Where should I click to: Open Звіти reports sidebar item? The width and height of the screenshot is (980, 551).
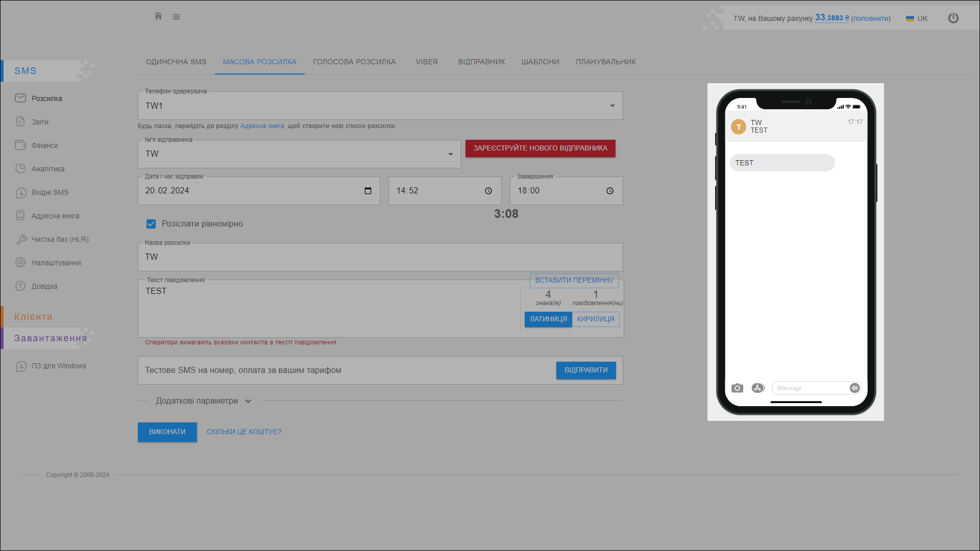click(40, 122)
